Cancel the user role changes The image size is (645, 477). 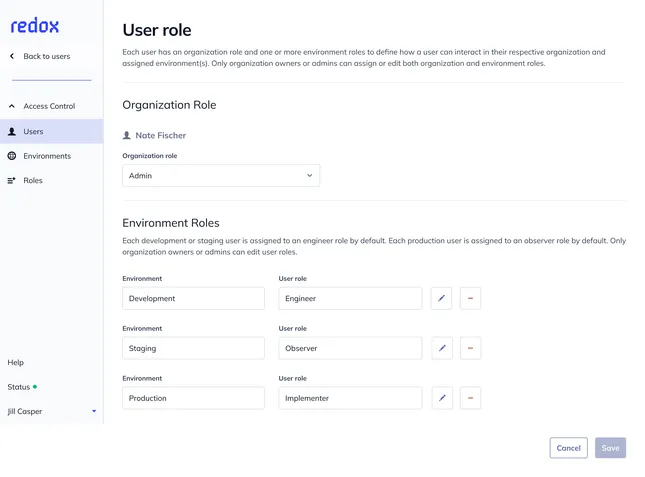[568, 448]
